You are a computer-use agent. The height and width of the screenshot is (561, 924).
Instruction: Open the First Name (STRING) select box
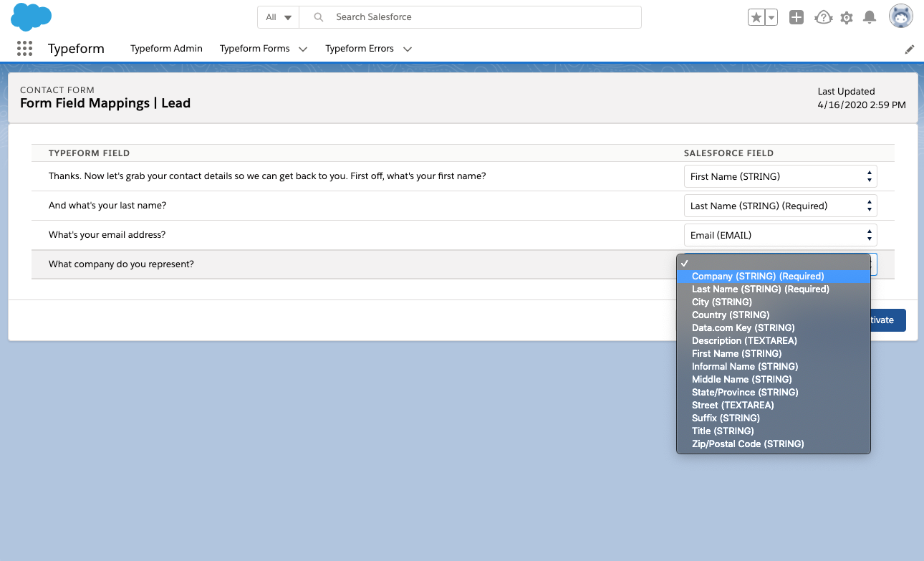(x=780, y=176)
